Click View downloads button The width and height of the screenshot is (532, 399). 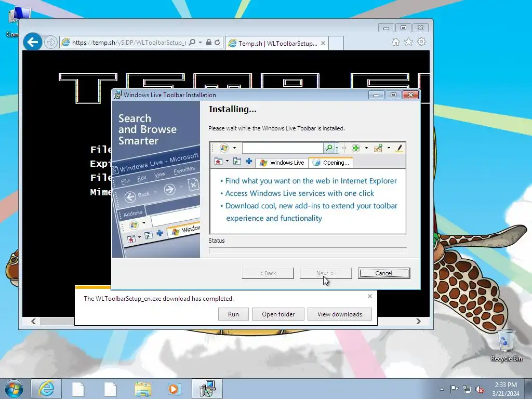pyautogui.click(x=340, y=314)
